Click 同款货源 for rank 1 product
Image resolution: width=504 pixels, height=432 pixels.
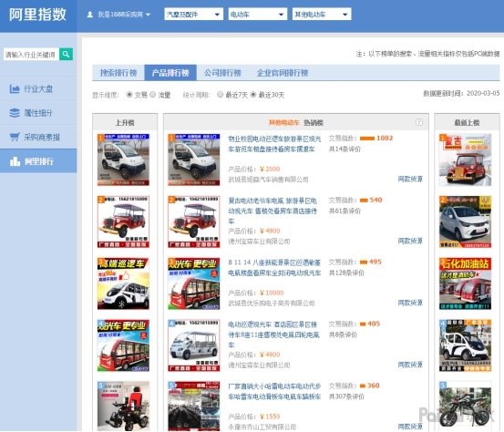click(410, 179)
